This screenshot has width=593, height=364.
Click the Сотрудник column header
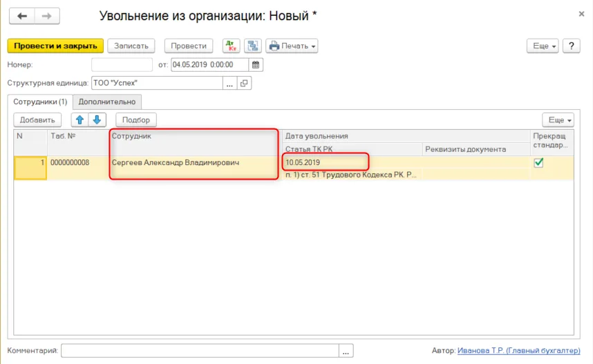click(x=195, y=142)
